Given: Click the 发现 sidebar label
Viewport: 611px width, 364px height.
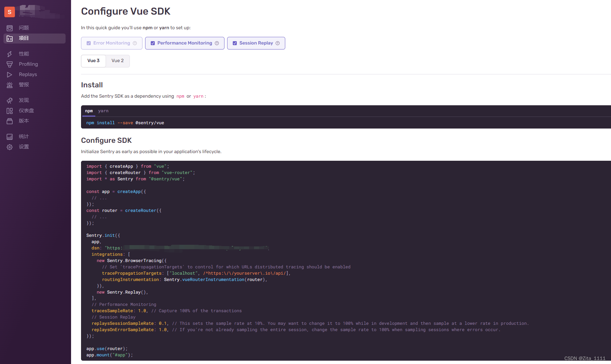Looking at the screenshot, I should click(x=24, y=100).
